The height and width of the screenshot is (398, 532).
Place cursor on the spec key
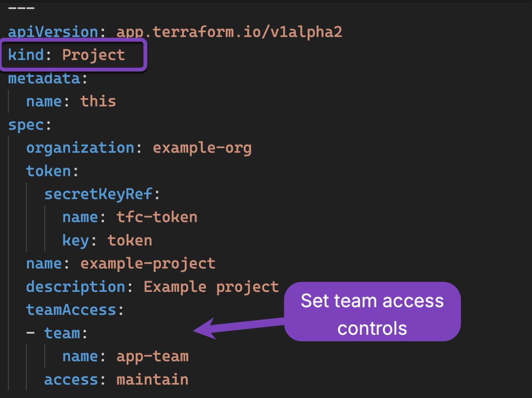pos(26,125)
